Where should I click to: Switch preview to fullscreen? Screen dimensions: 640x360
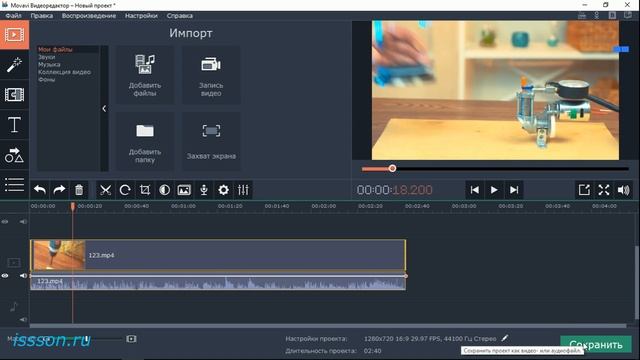604,190
